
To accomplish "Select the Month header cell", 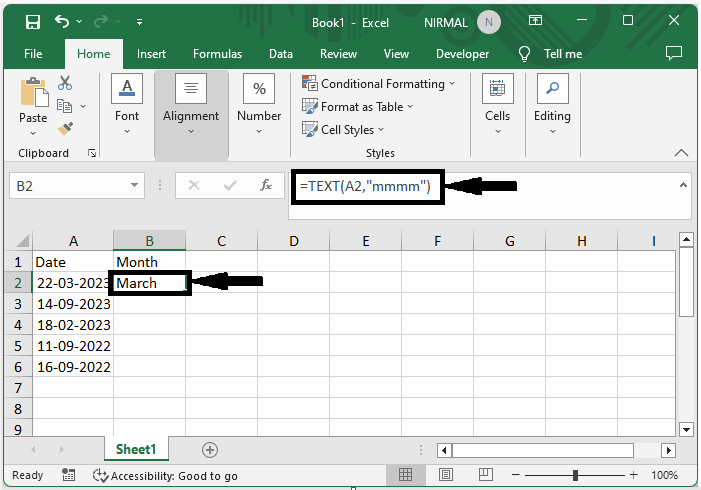I will pyautogui.click(x=149, y=262).
